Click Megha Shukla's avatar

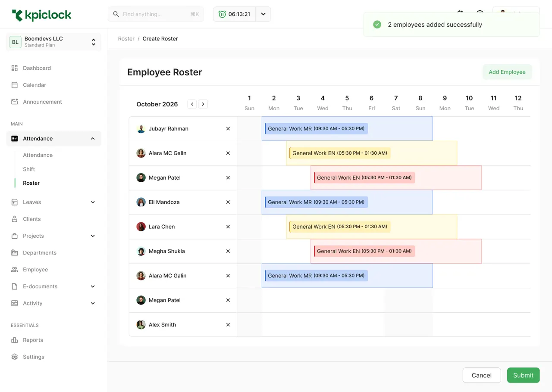tap(141, 251)
